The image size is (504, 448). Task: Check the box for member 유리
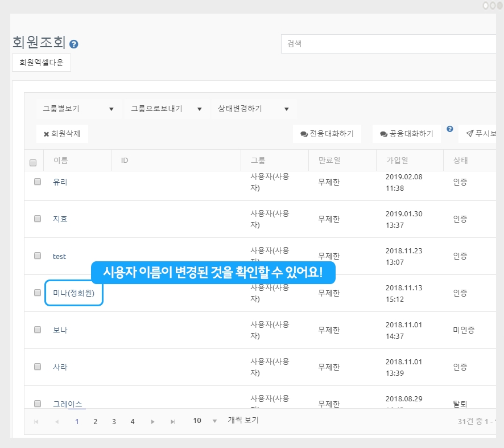38,182
